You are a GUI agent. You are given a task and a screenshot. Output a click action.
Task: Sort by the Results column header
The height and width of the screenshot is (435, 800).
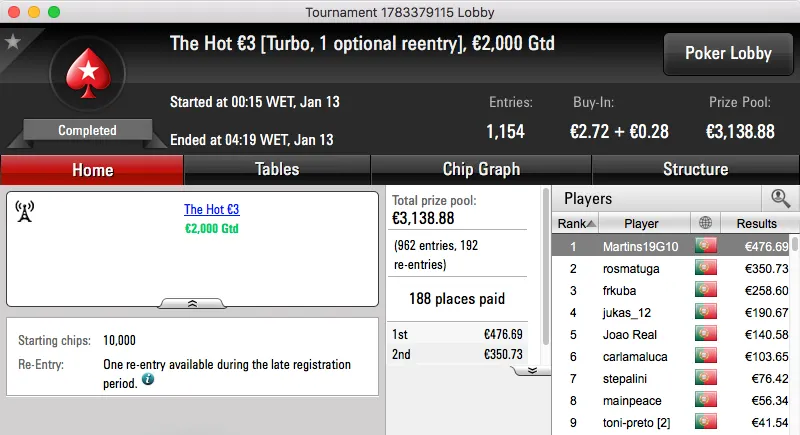coord(756,224)
